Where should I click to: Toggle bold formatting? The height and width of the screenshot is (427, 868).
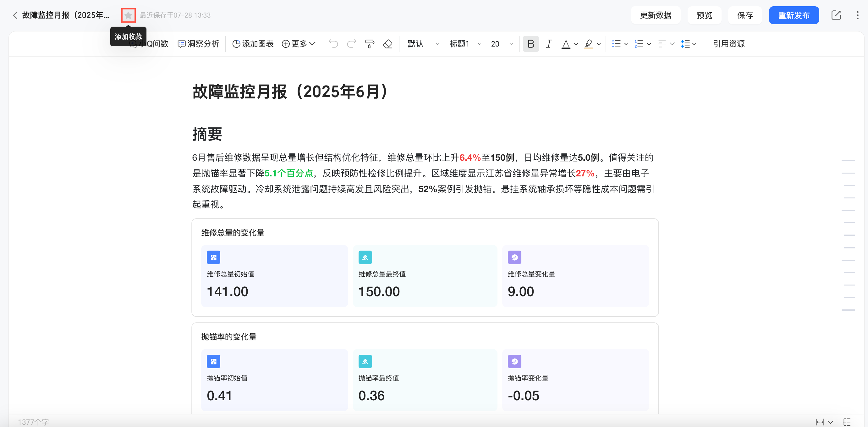(x=531, y=44)
